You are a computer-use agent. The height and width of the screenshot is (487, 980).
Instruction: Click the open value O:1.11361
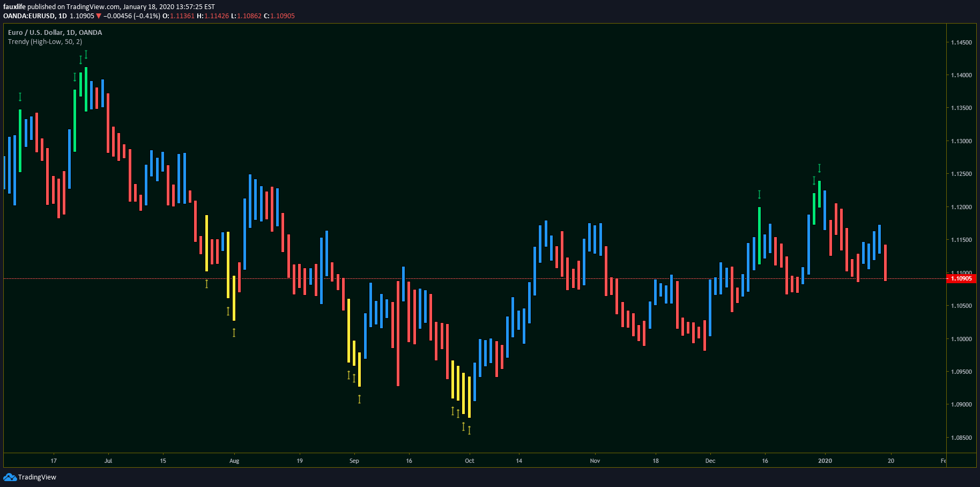point(179,16)
